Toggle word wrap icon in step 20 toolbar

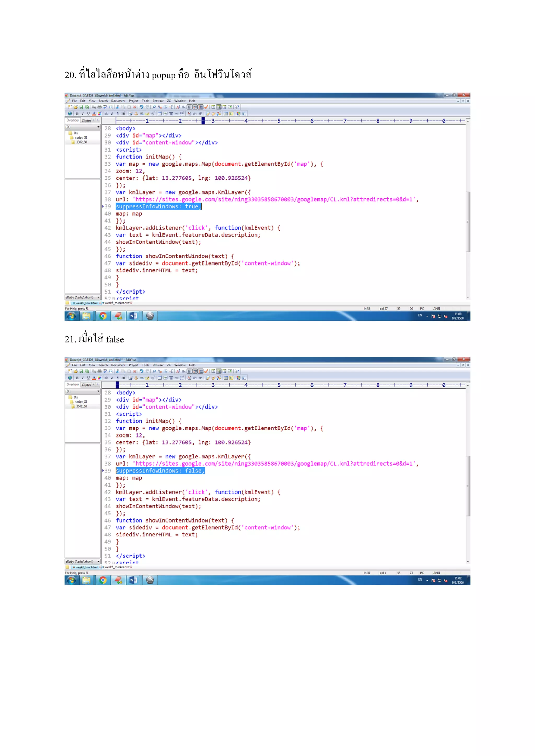(189, 107)
